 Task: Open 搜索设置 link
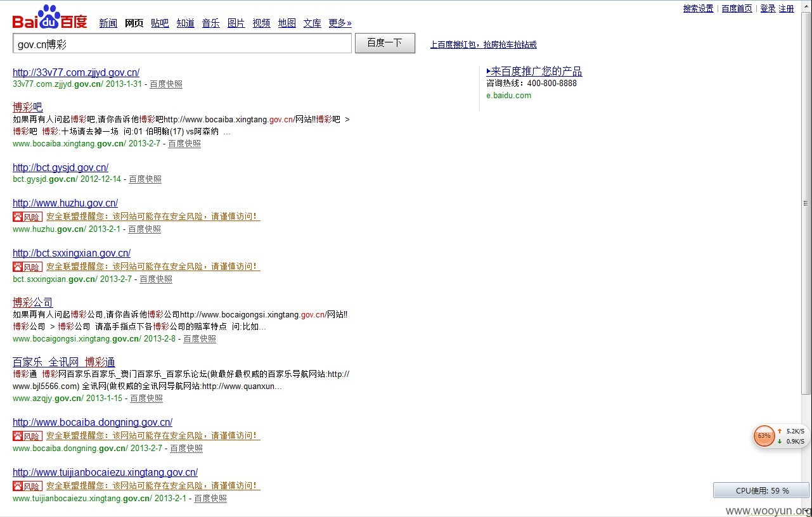tap(698, 9)
